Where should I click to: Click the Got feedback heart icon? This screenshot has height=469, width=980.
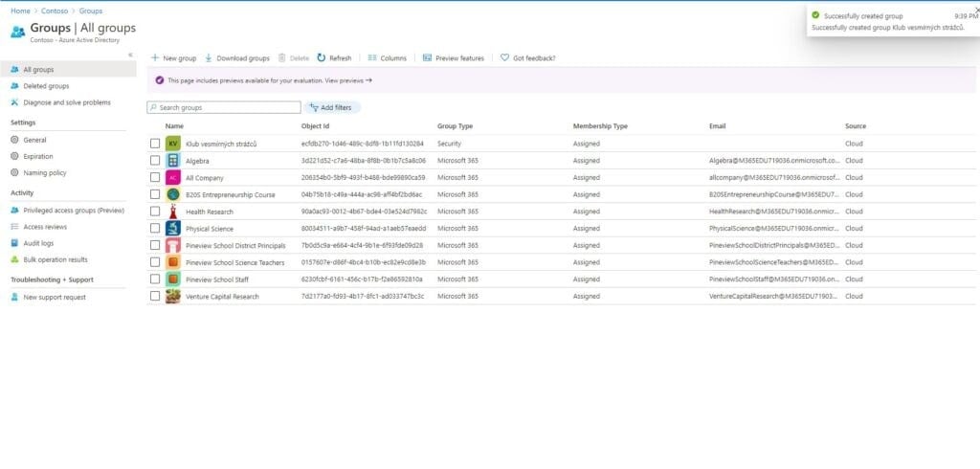pos(504,58)
